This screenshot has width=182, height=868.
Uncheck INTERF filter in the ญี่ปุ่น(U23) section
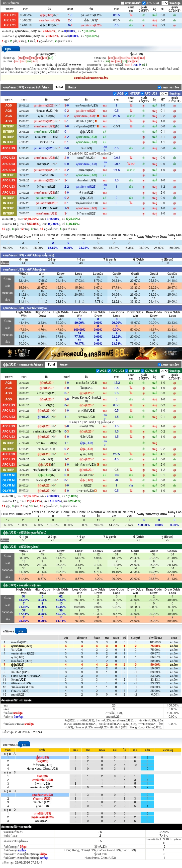tap(127, 371)
